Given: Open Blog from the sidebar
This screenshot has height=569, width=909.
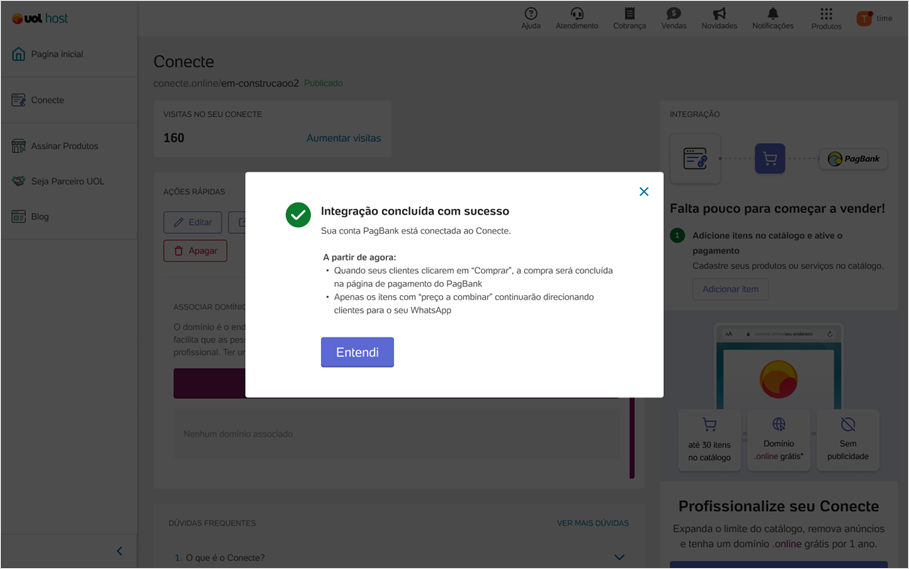Looking at the screenshot, I should tap(40, 216).
